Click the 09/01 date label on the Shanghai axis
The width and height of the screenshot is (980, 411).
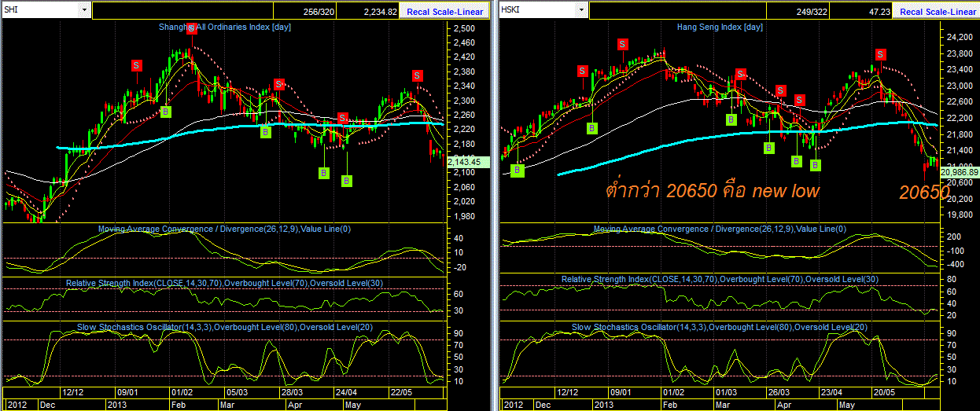pyautogui.click(x=128, y=391)
